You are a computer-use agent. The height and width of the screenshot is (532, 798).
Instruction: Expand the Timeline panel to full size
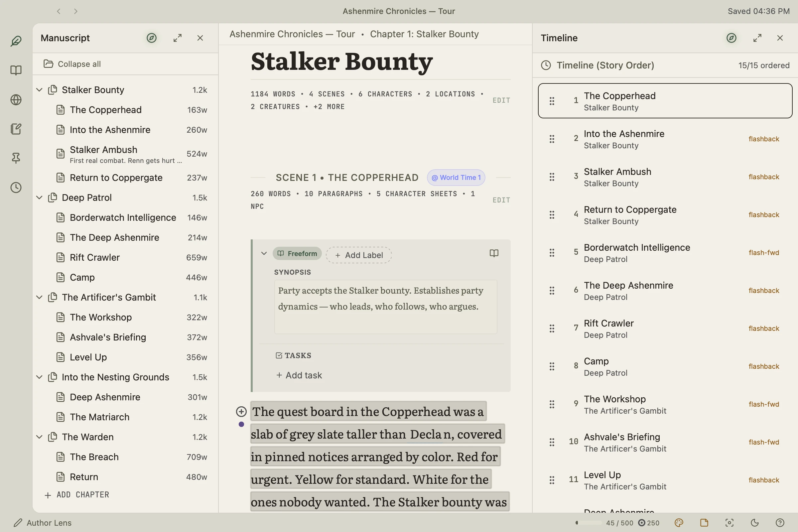coord(757,38)
